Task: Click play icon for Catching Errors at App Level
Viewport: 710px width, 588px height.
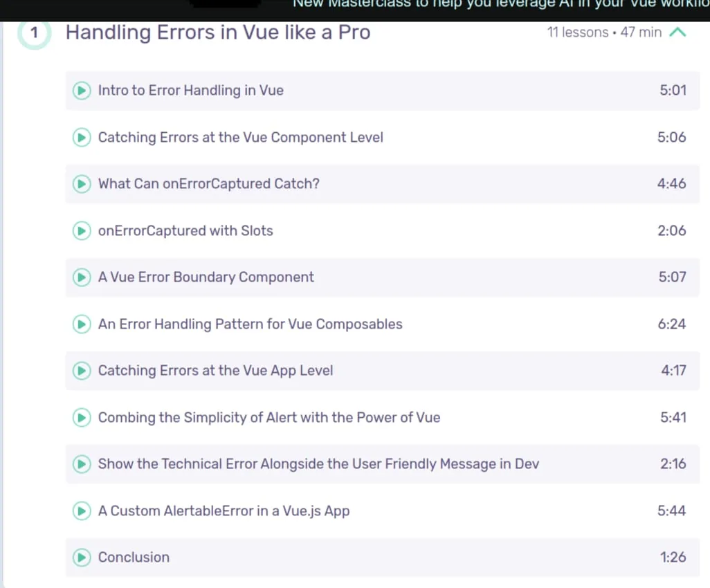Action: click(x=82, y=371)
